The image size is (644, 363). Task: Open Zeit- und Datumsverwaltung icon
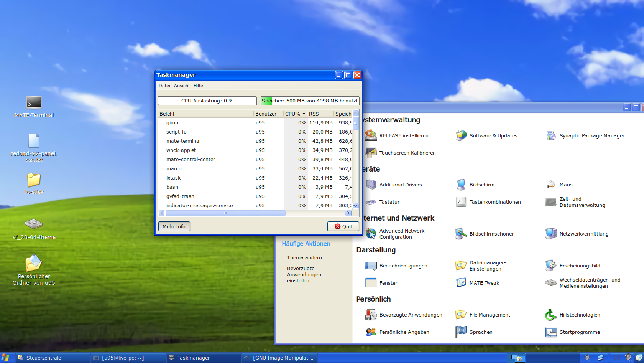pos(551,202)
